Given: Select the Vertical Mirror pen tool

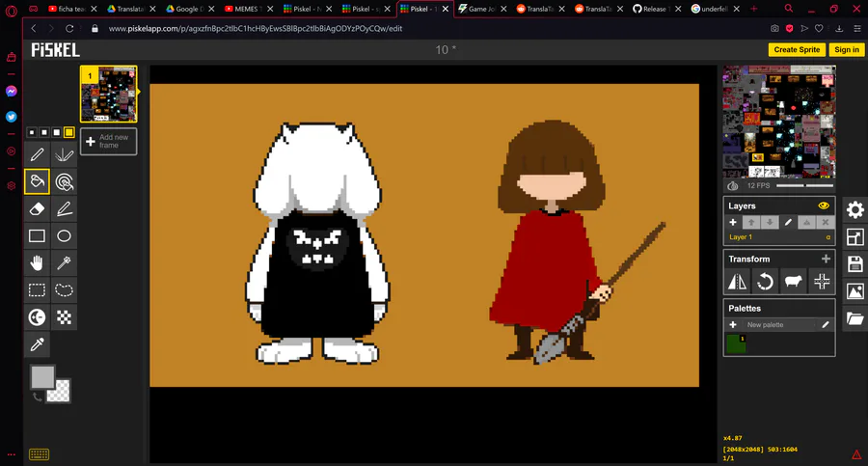Looking at the screenshot, I should point(65,154).
